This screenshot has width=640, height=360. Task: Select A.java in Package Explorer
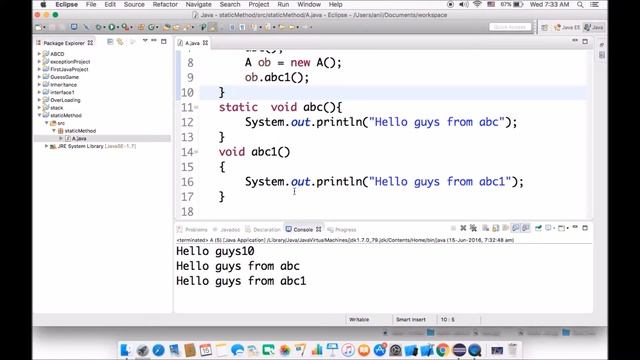click(x=79, y=138)
